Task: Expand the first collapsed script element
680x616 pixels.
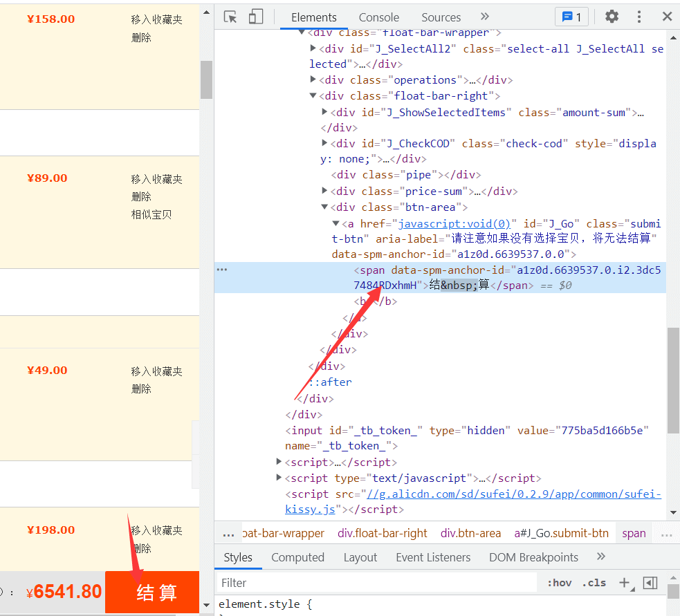Action: pyautogui.click(x=278, y=461)
